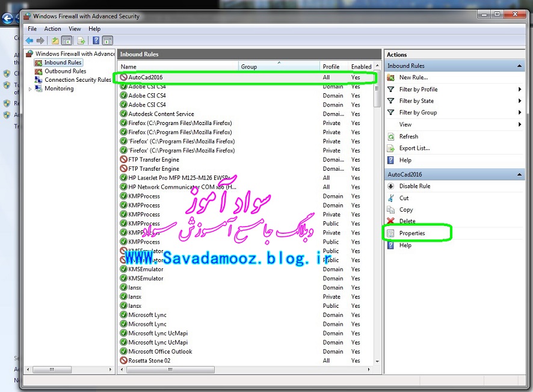Click Export List... in Actions pane
The image size is (533, 392).
coord(414,149)
